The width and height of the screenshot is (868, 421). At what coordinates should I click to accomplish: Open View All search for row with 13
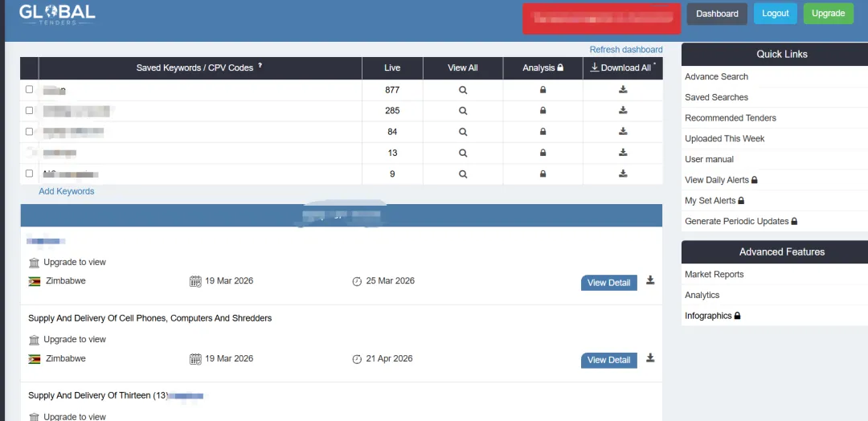click(463, 153)
